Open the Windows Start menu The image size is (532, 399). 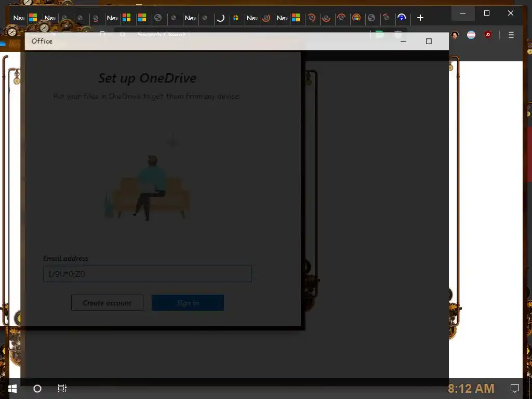(x=12, y=389)
